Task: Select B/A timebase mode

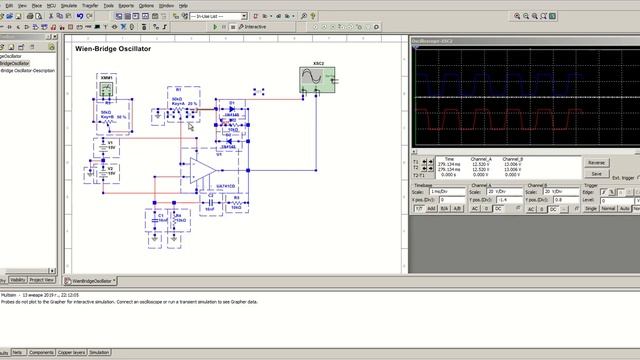Action: 444,209
